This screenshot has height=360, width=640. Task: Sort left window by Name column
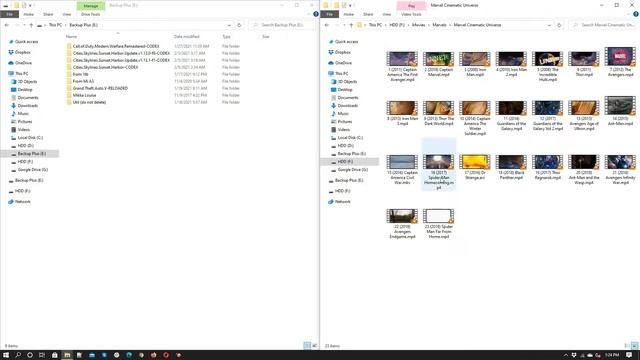[71, 37]
